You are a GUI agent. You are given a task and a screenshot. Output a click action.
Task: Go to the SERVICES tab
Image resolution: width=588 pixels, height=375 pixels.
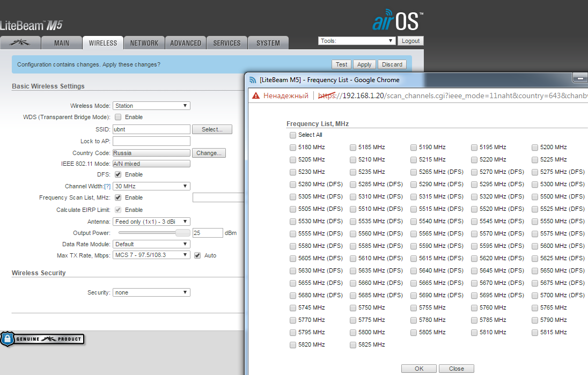pyautogui.click(x=226, y=43)
